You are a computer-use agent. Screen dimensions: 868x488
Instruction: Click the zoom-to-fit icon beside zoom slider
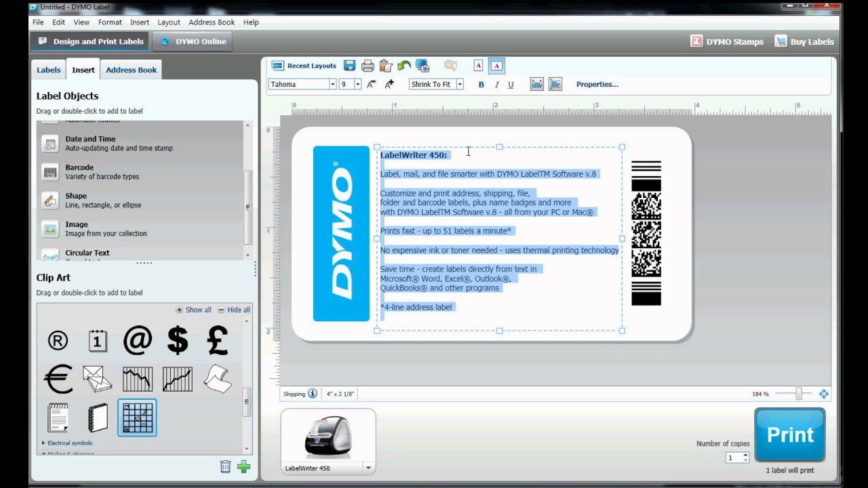[x=824, y=394]
